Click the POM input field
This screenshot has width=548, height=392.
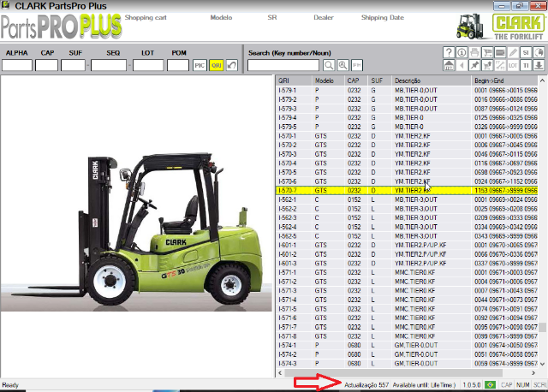tap(178, 65)
